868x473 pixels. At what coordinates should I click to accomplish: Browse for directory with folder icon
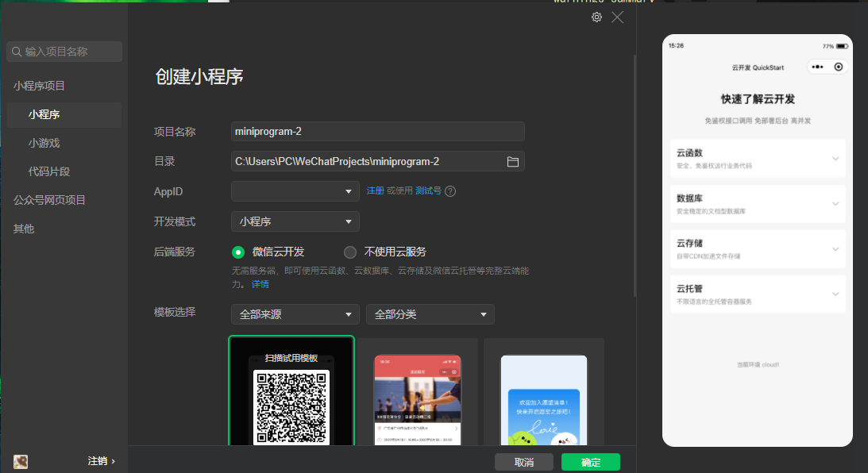pos(512,162)
